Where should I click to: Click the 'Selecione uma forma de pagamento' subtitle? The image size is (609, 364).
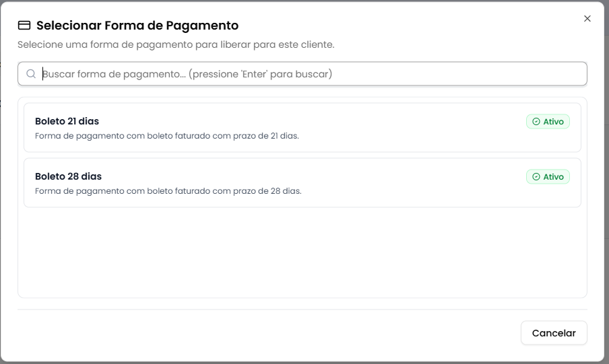(x=176, y=44)
